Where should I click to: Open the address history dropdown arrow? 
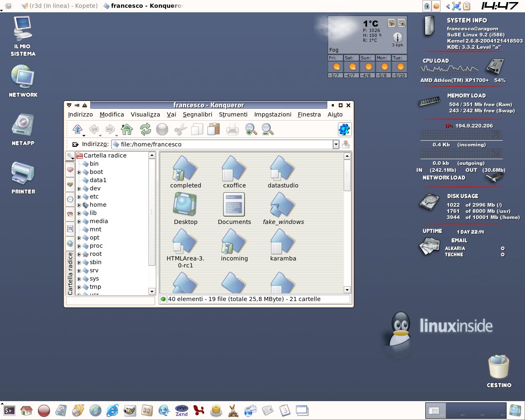point(336,144)
